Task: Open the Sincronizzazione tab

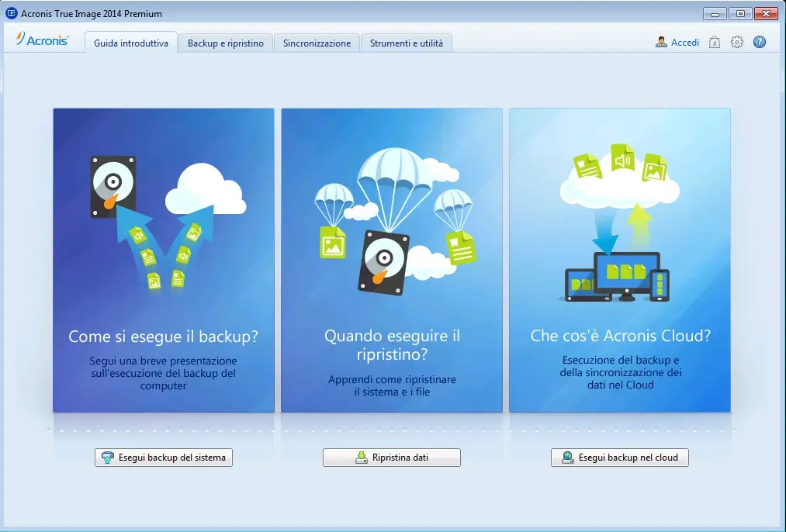Action: click(317, 43)
